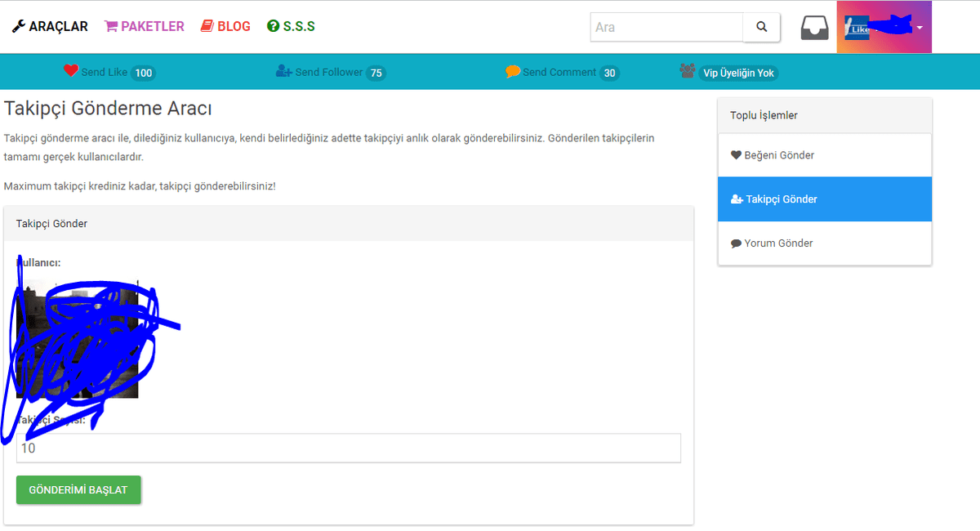This screenshot has width=980, height=531.
Task: Click the question mark icon beside S.S.S
Action: point(273,26)
